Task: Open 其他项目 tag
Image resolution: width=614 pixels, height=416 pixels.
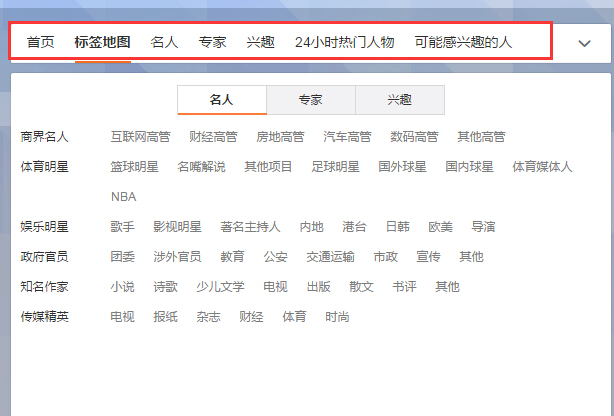Action: click(269, 167)
